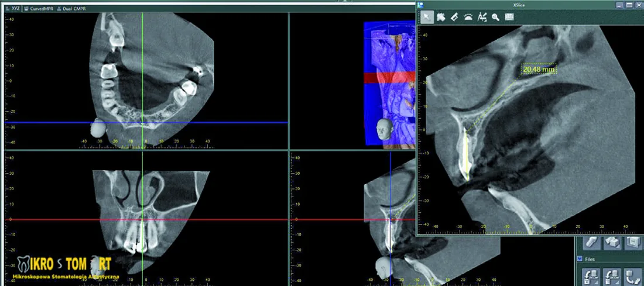
Task: Select the distance ruler tool in XSlice
Action: [x=454, y=17]
